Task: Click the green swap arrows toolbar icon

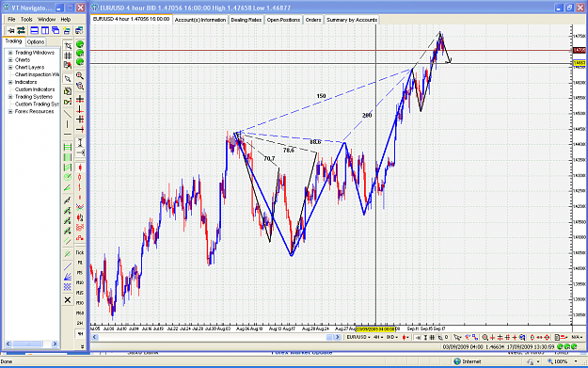Action: point(21,30)
